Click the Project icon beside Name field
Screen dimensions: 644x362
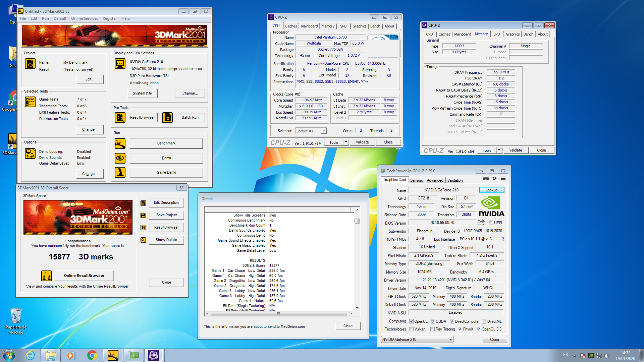tap(30, 64)
